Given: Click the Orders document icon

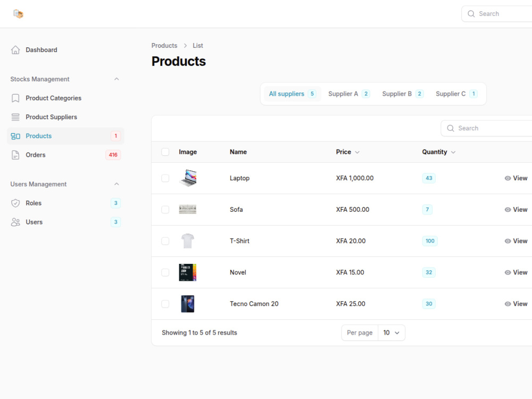Looking at the screenshot, I should tap(15, 155).
